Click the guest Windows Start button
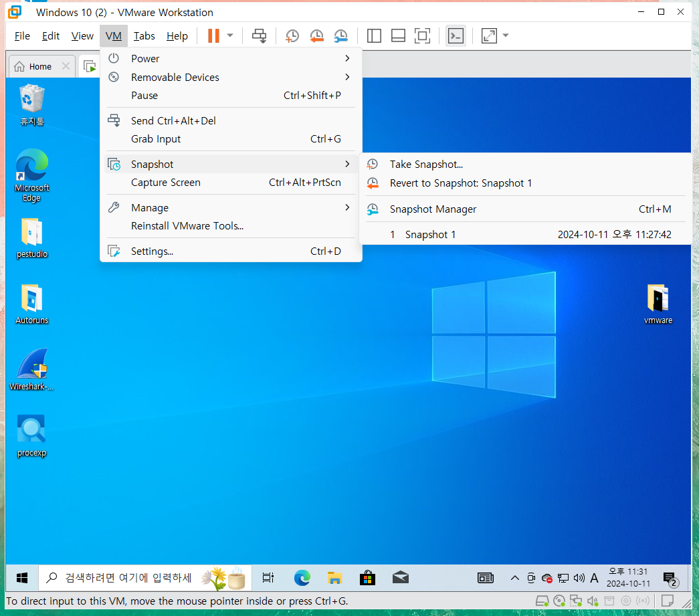The width and height of the screenshot is (699, 616). (22, 578)
